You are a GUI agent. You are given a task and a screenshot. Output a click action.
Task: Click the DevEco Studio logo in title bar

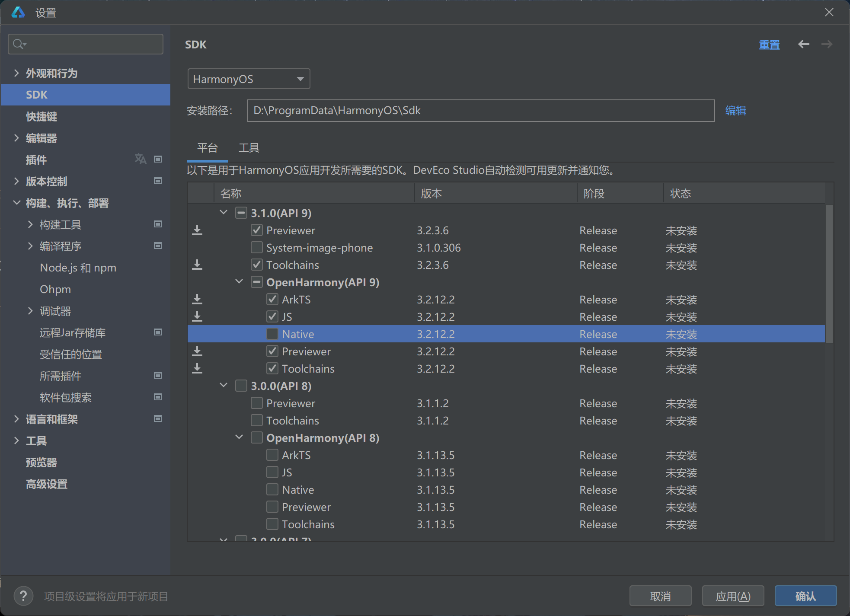[18, 12]
